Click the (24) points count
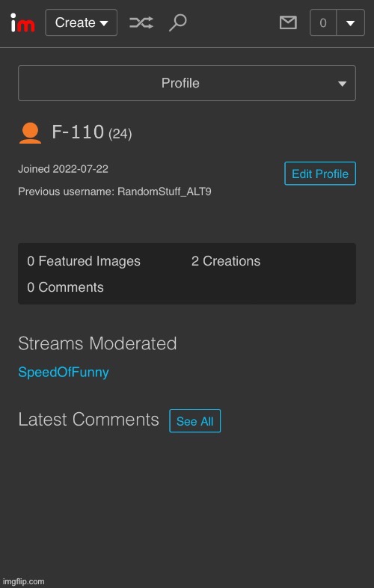 tap(120, 134)
